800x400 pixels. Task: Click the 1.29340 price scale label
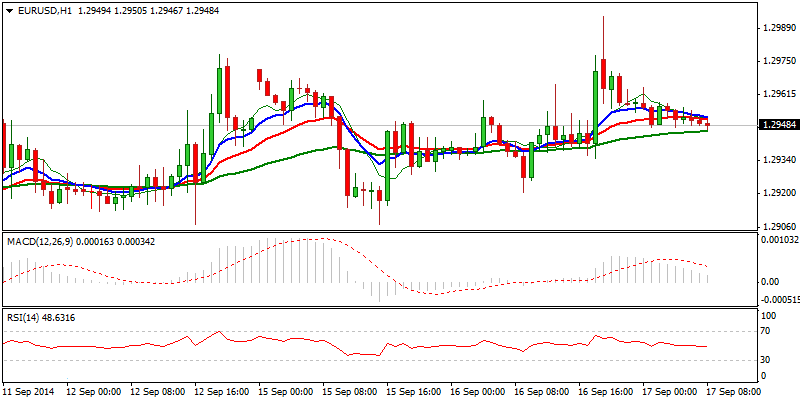click(778, 160)
